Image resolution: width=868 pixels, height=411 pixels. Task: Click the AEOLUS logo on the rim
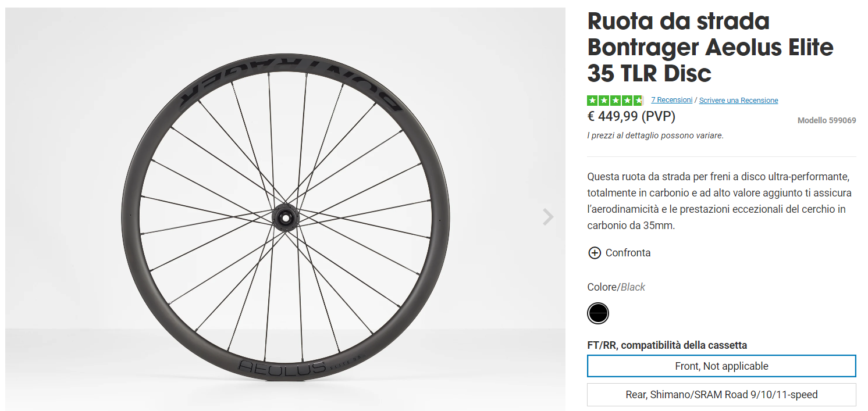282,367
